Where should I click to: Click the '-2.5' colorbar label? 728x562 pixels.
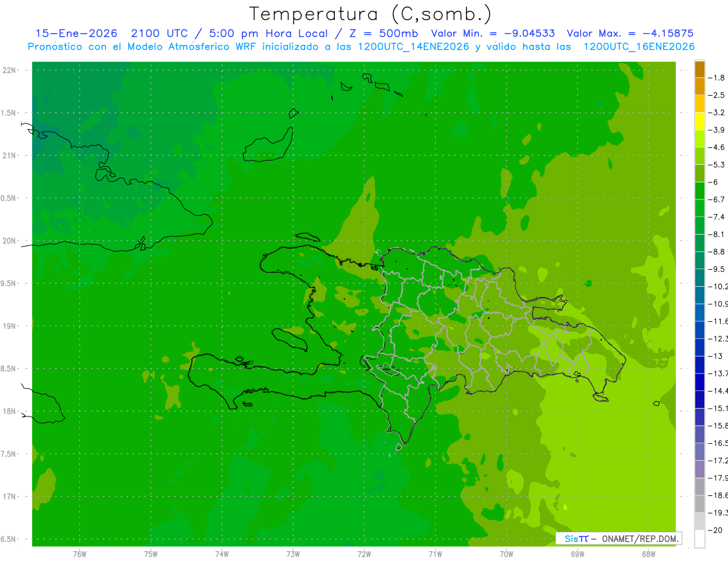[716, 95]
